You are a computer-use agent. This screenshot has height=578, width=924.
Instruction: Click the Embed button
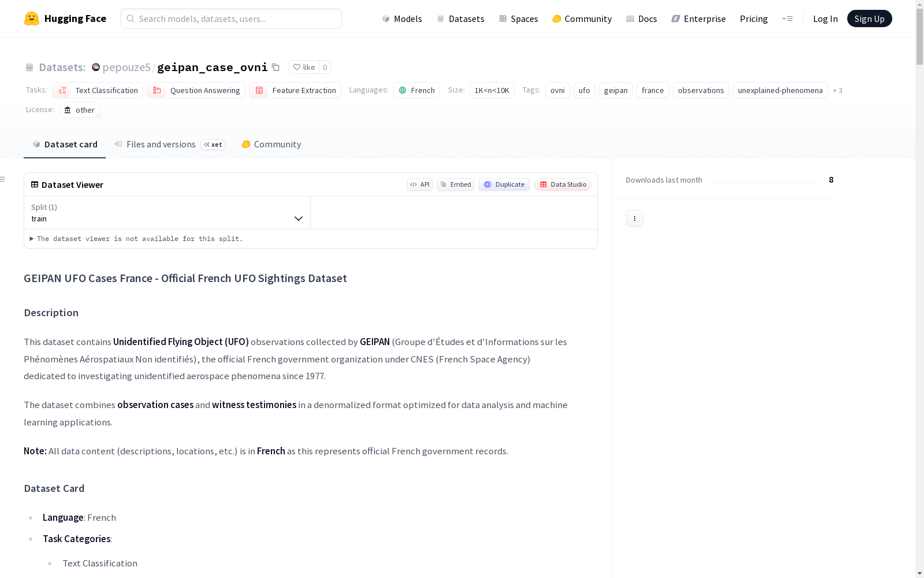coord(456,184)
